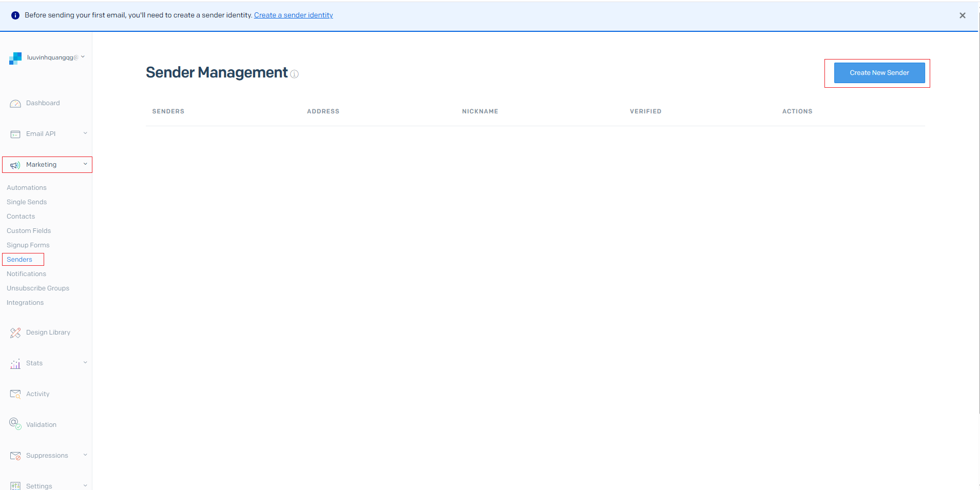This screenshot has width=980, height=490.
Task: Expand the Stats chevron
Action: click(x=85, y=363)
